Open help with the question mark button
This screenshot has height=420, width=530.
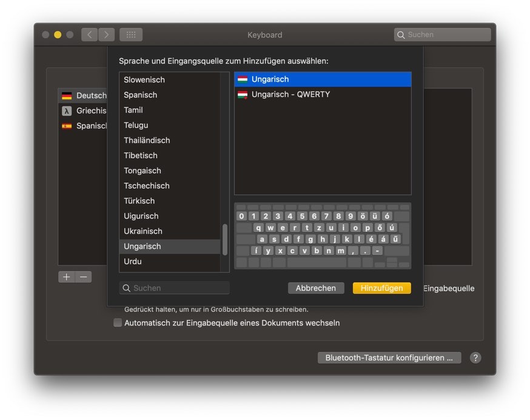[x=475, y=358]
